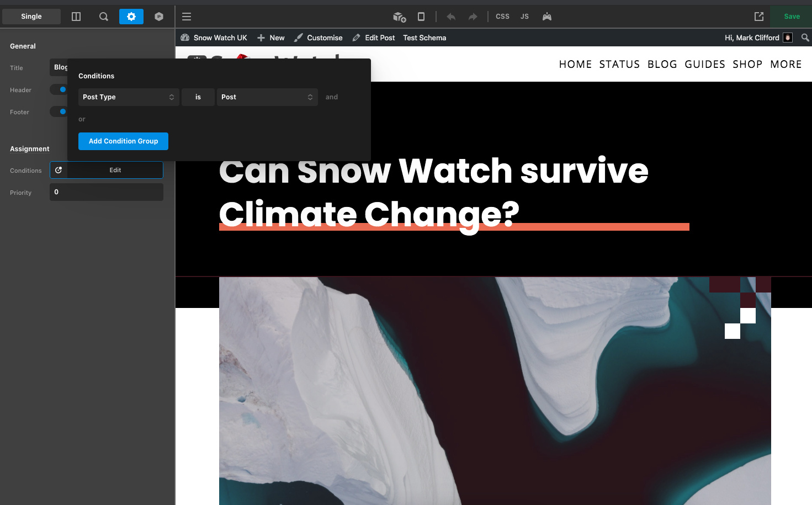Open the Post Type condition dropdown
Screen dimensions: 812x505
click(x=129, y=97)
